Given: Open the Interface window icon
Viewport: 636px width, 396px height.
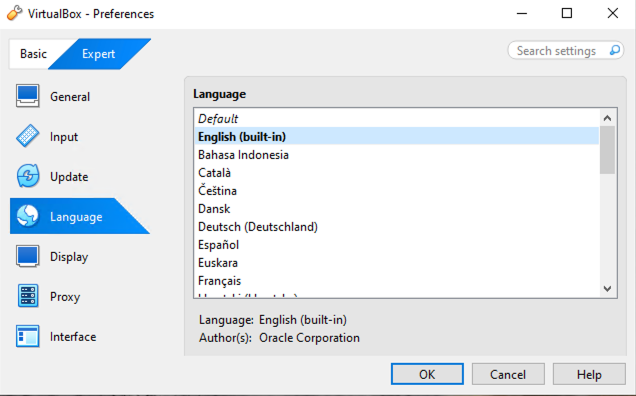Looking at the screenshot, I should (x=28, y=336).
